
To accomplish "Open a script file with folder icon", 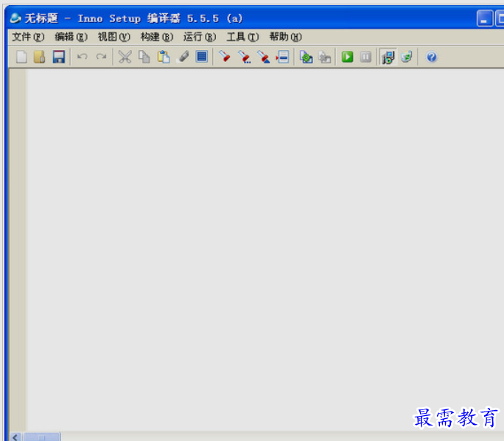I will [x=40, y=57].
